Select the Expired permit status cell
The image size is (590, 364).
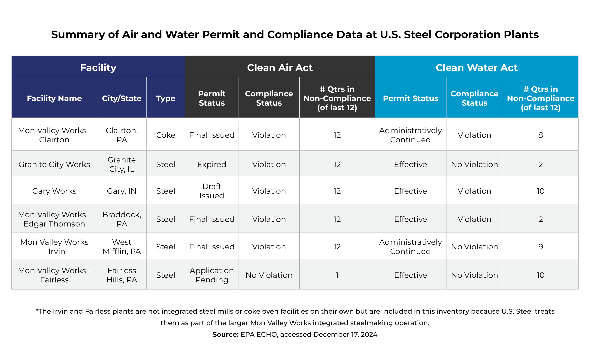[212, 164]
